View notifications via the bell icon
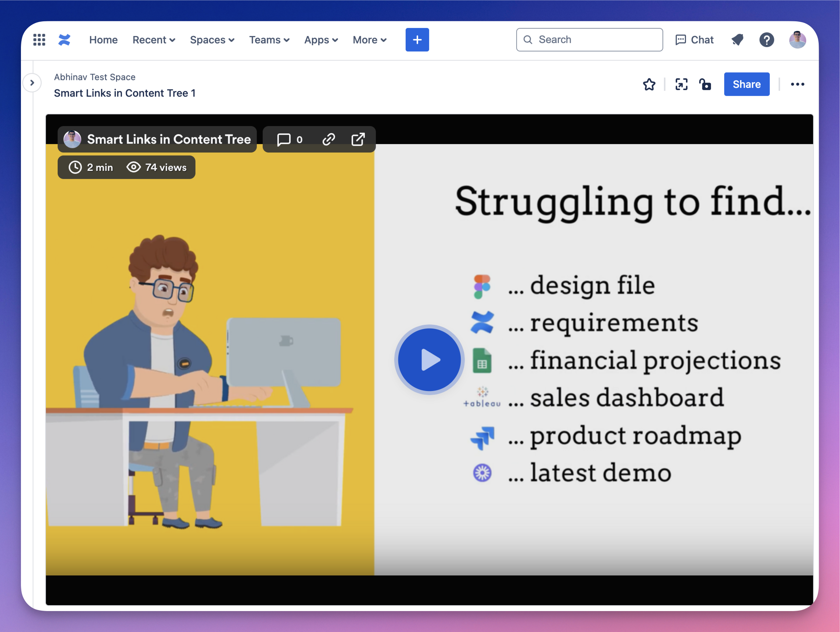This screenshot has height=632, width=840. pyautogui.click(x=737, y=40)
